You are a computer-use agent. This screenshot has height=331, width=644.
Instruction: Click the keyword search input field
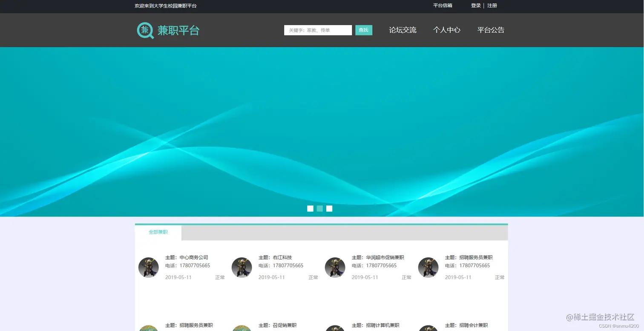point(318,30)
